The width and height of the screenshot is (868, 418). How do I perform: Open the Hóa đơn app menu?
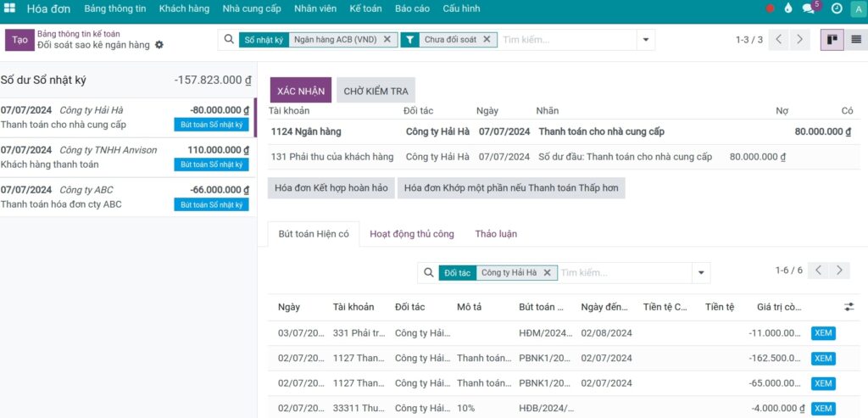(48, 8)
